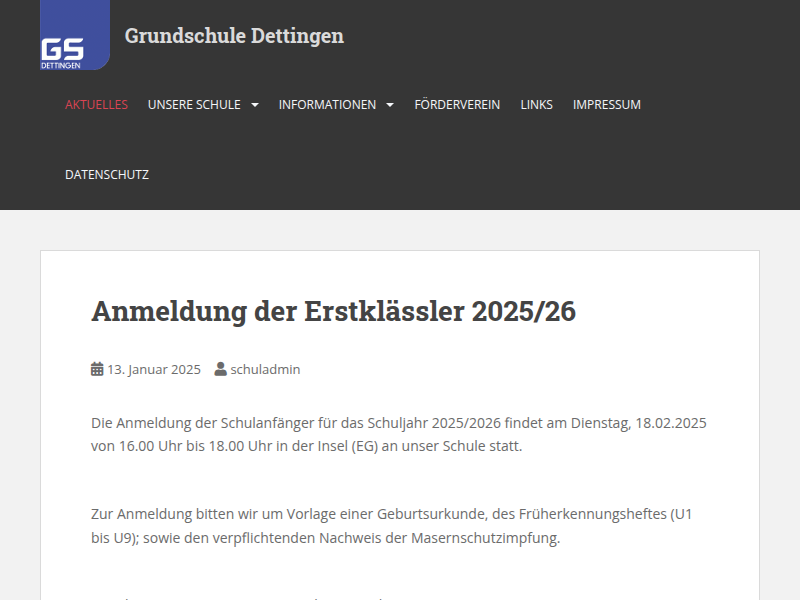Open the LINKS menu entry

click(537, 104)
